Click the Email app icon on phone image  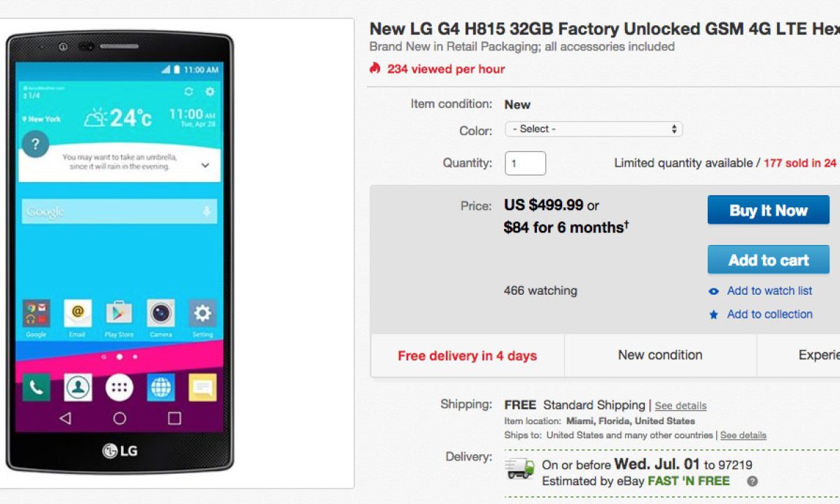pyautogui.click(x=78, y=313)
